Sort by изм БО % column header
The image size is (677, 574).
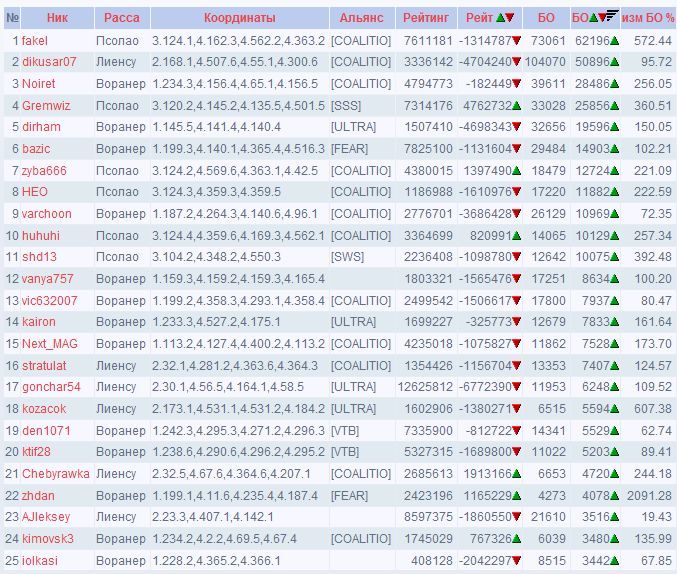tap(647, 18)
